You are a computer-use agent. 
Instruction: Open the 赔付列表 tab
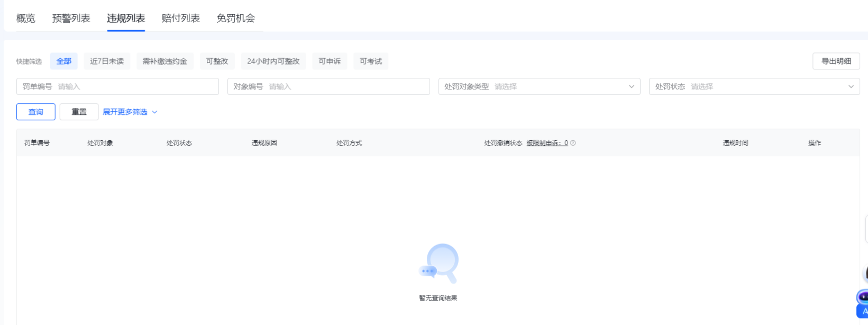(180, 19)
